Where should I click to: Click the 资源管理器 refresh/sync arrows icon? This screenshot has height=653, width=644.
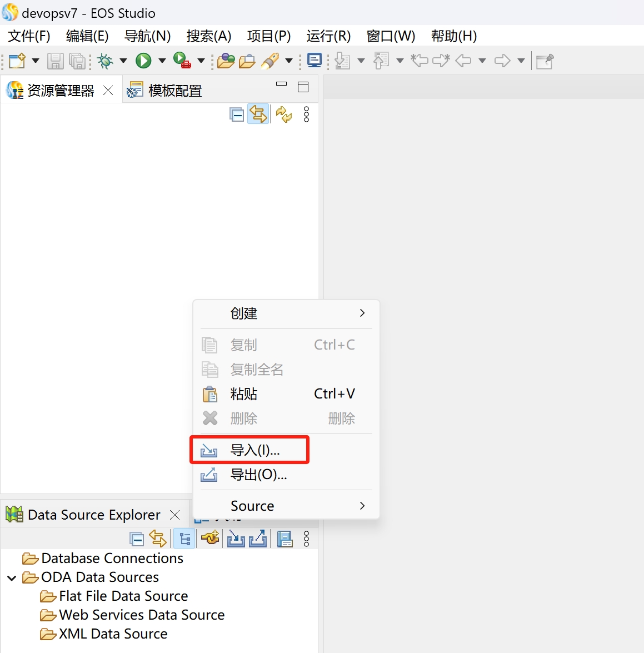(x=284, y=114)
